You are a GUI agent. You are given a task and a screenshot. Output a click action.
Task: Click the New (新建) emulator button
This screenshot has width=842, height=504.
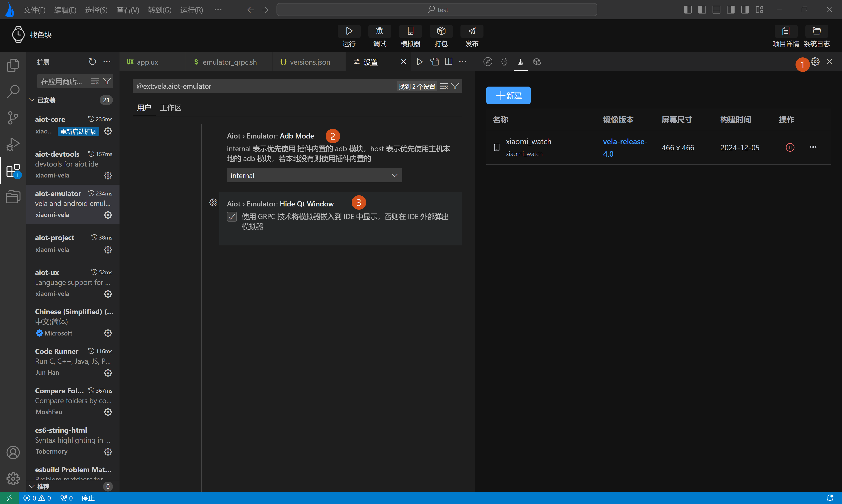coord(508,96)
